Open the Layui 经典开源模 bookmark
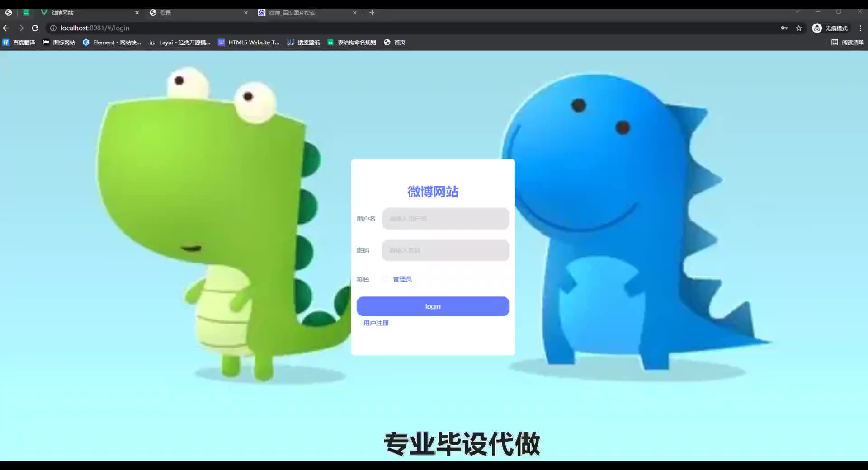Image resolution: width=868 pixels, height=470 pixels. [x=179, y=42]
